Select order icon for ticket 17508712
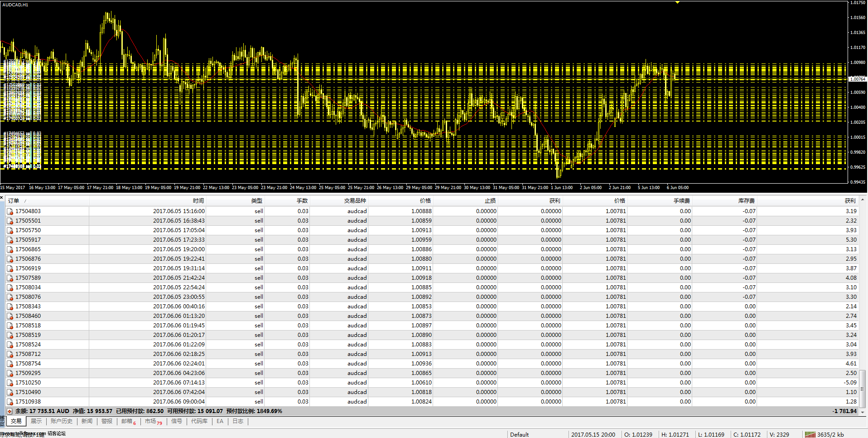Screen dimensions: 868x438 coord(10,354)
